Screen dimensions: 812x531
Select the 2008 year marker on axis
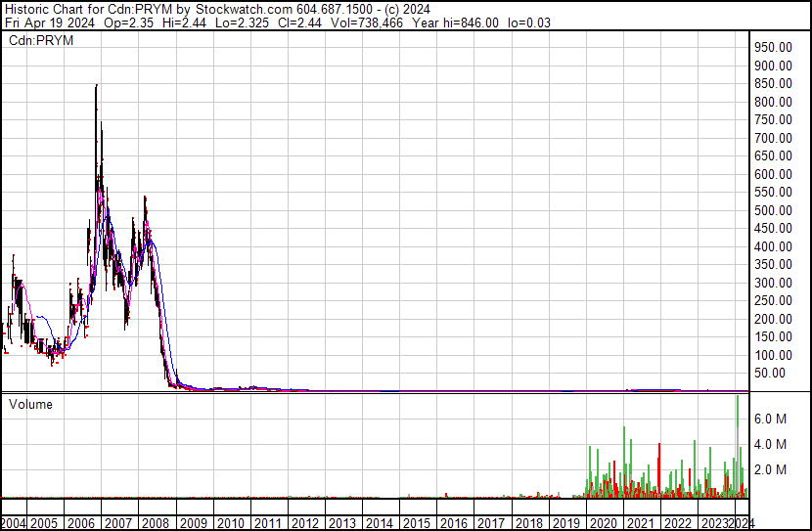point(157,523)
